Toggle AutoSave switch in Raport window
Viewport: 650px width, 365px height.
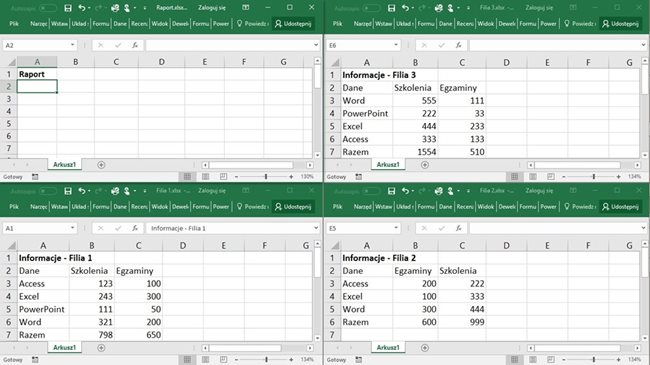click(48, 8)
